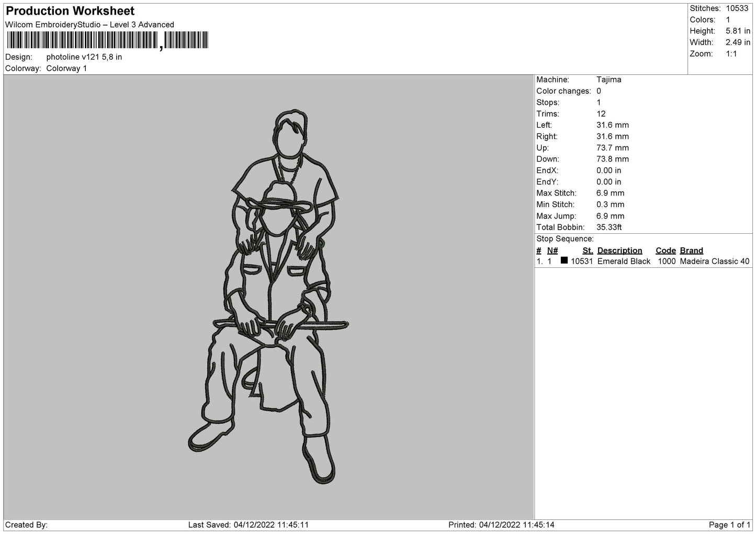
Task: Click the Width value 2.49 in
Action: coord(738,42)
